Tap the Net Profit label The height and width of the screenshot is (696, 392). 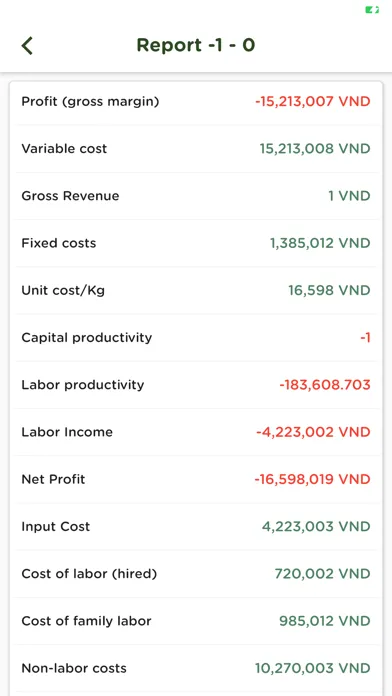point(53,479)
